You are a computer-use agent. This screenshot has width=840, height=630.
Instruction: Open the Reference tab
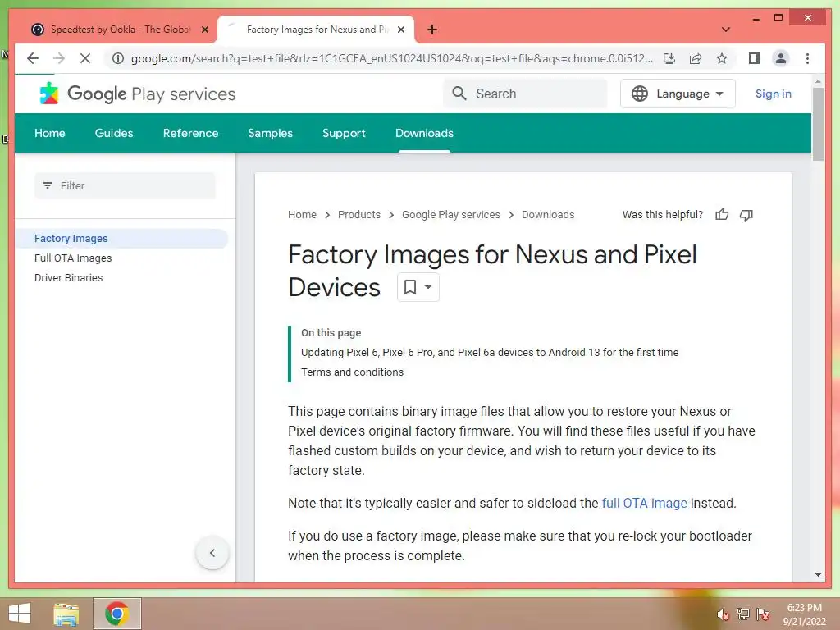[x=190, y=133]
